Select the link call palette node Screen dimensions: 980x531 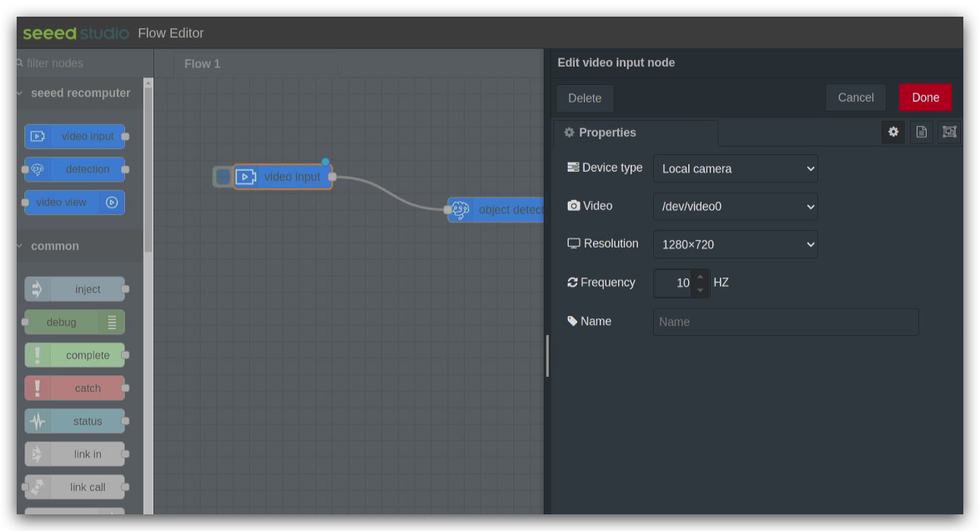coord(75,488)
